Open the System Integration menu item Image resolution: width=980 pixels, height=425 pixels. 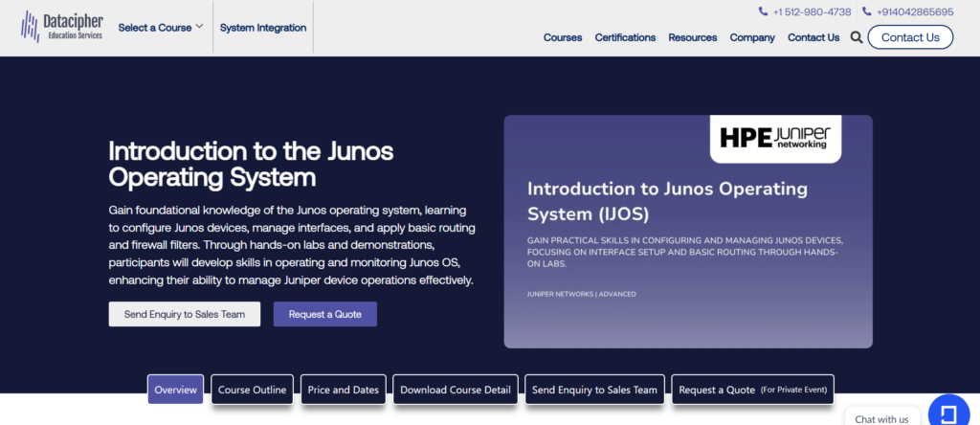tap(263, 28)
